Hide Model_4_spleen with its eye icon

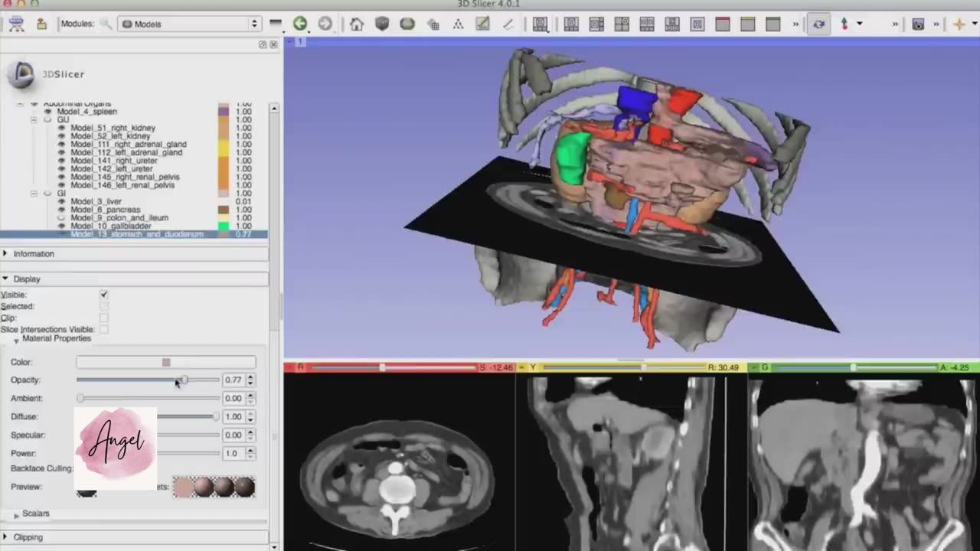coord(47,112)
